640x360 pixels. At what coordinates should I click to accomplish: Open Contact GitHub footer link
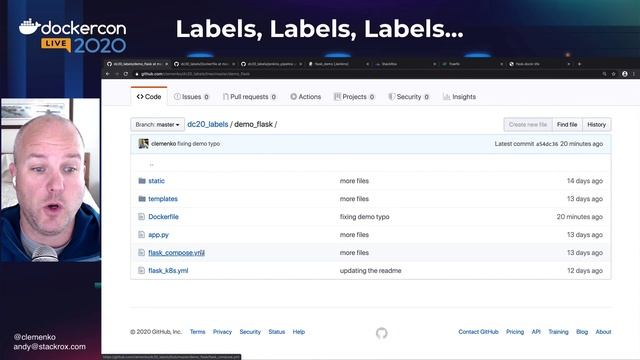point(478,332)
